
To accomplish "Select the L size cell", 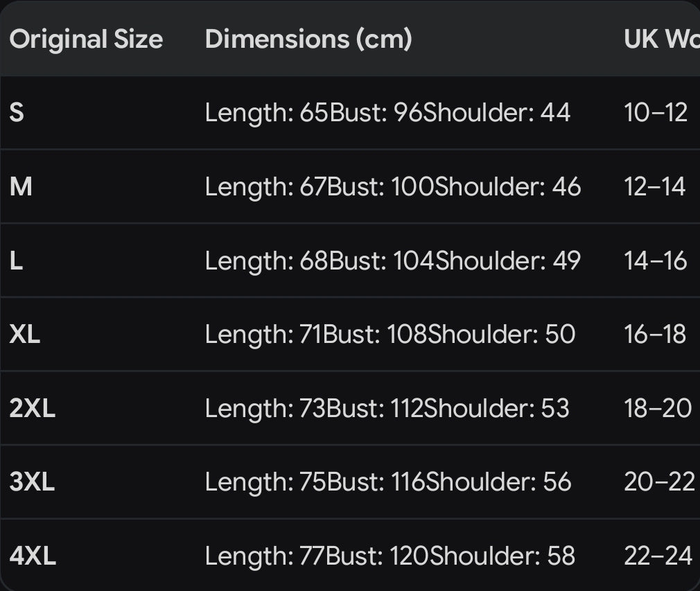I will click(x=16, y=261).
